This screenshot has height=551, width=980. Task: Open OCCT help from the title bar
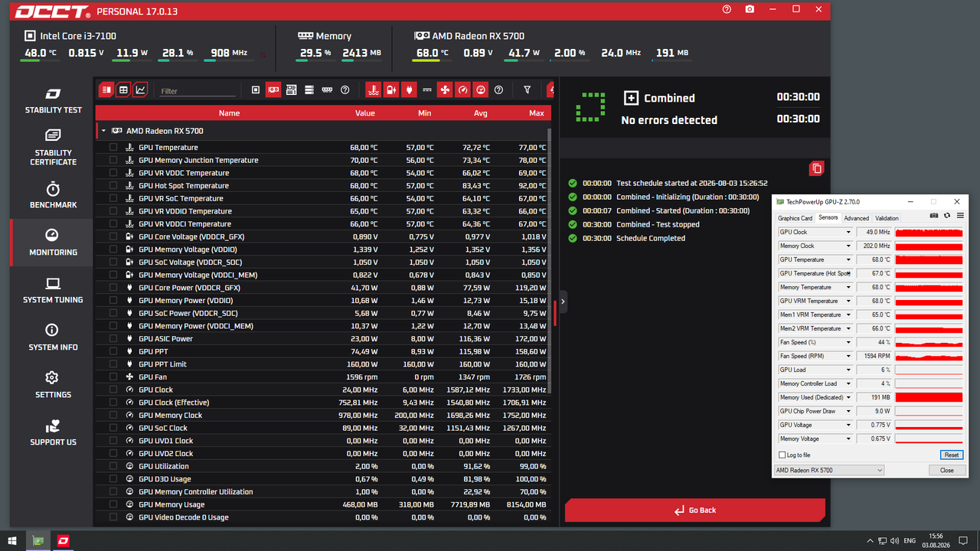pyautogui.click(x=727, y=9)
